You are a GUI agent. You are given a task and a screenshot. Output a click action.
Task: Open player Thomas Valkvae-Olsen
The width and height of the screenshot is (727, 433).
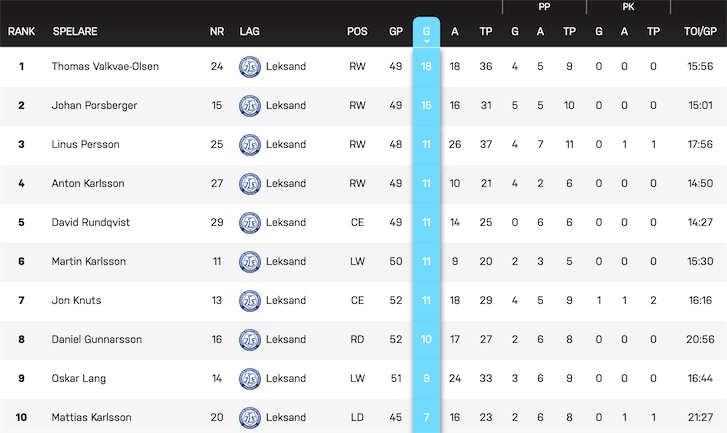pos(105,66)
